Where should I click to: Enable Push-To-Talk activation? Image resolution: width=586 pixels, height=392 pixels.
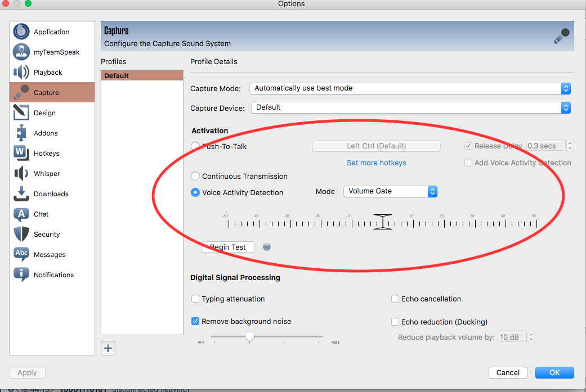195,146
